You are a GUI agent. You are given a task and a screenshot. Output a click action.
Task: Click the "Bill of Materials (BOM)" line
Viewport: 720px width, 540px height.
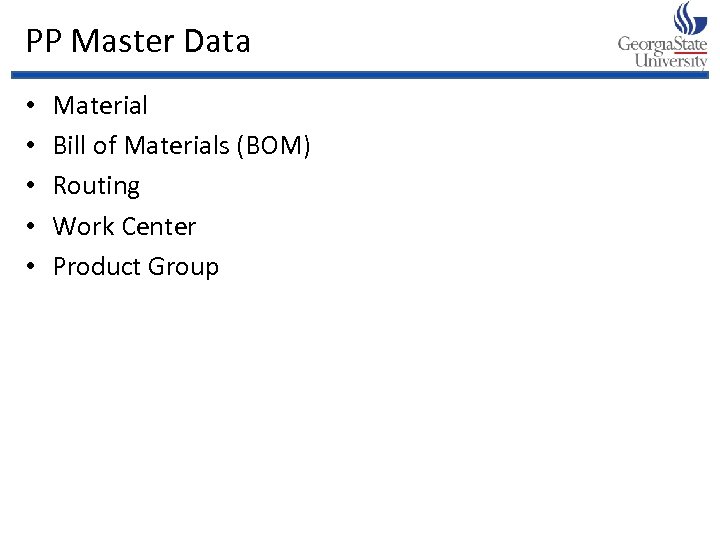tap(182, 146)
